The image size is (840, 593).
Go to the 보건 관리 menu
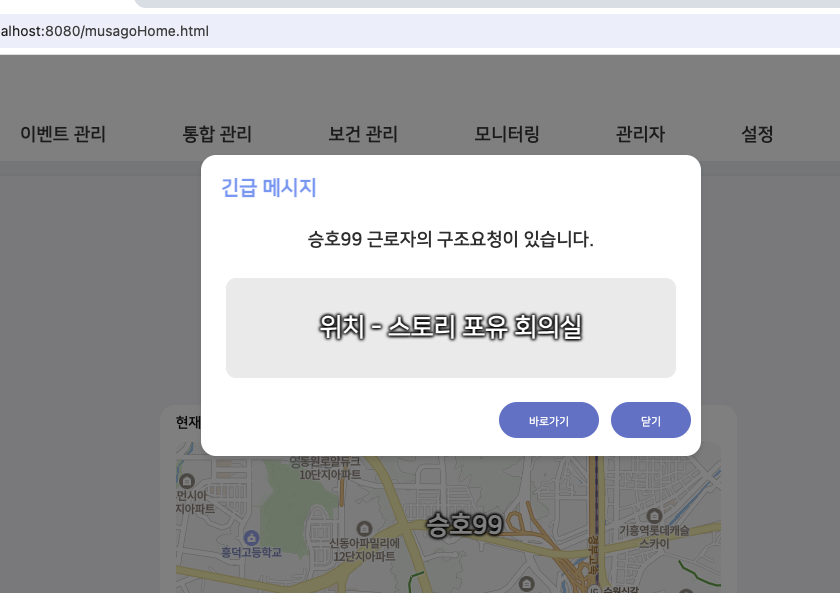click(363, 134)
